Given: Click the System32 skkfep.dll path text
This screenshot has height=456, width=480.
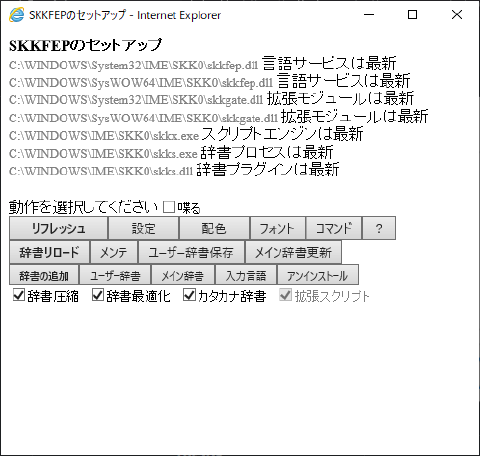Looking at the screenshot, I should (134, 65).
